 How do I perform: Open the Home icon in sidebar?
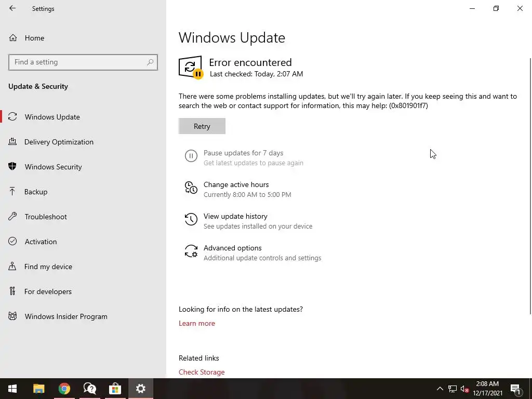tap(13, 37)
